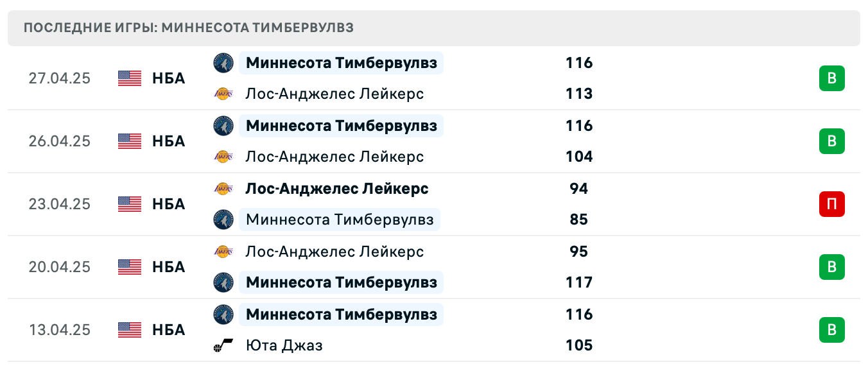This screenshot has width=868, height=371.
Task: Select the Lakers logo next to Лос-Анджелес Лейкерс on 27.04.25
Action: (x=223, y=94)
